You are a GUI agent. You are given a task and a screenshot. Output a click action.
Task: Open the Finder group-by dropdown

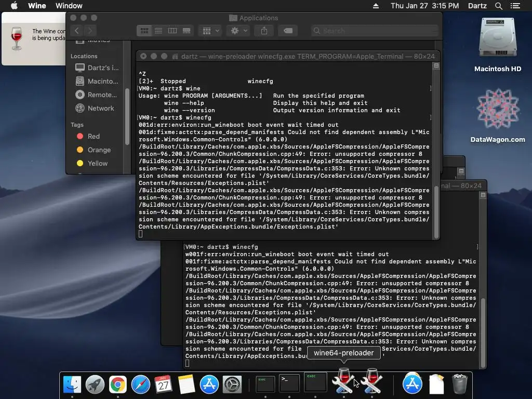(210, 31)
